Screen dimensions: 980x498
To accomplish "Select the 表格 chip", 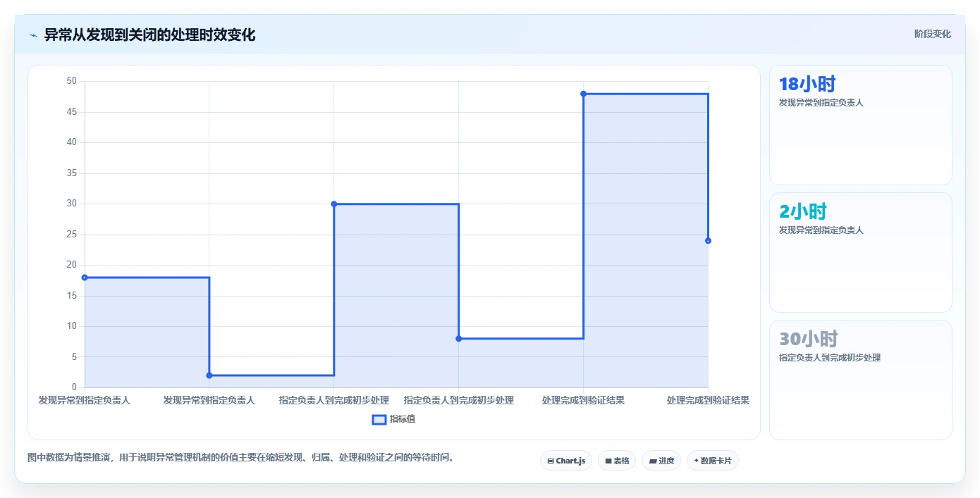I will coord(617,461).
